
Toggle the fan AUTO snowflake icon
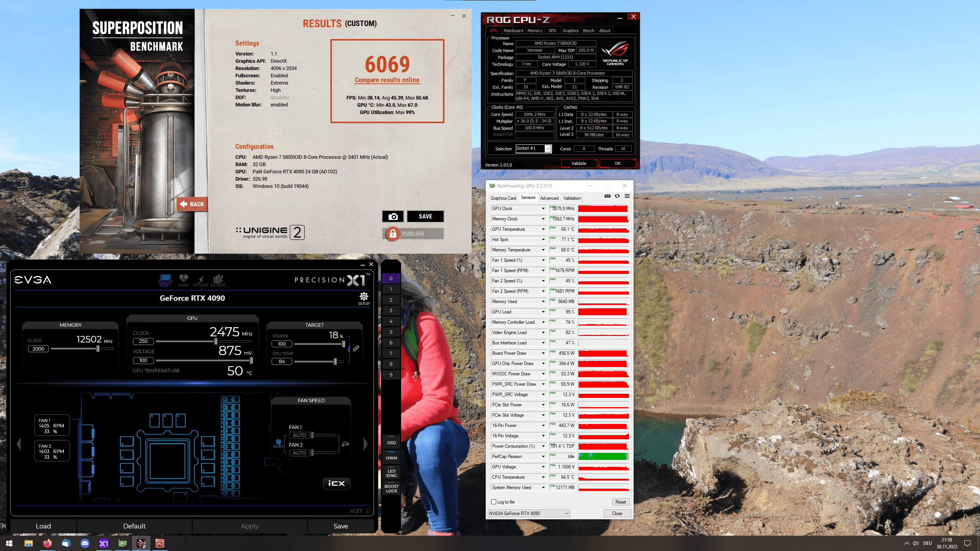click(278, 443)
